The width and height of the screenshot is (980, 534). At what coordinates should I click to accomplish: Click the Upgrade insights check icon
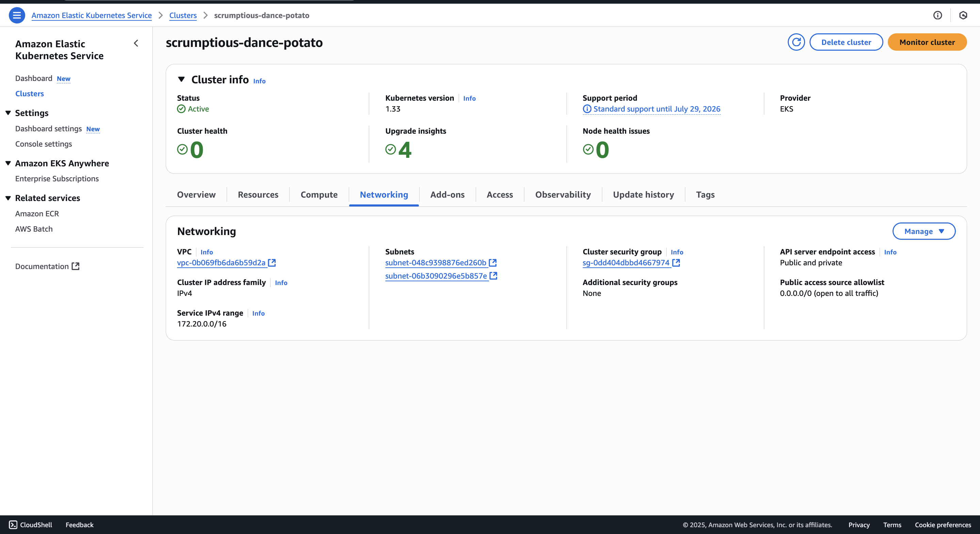(x=391, y=149)
